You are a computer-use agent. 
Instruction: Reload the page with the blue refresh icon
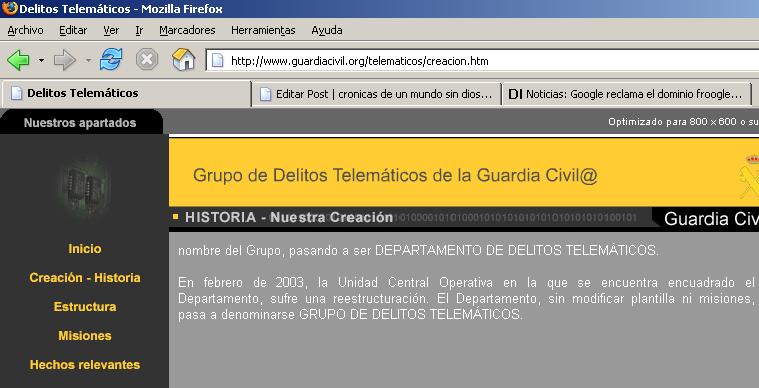(111, 60)
